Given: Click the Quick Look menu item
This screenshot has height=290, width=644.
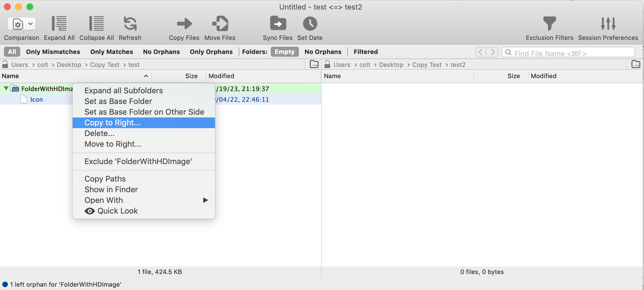Looking at the screenshot, I should (x=117, y=211).
